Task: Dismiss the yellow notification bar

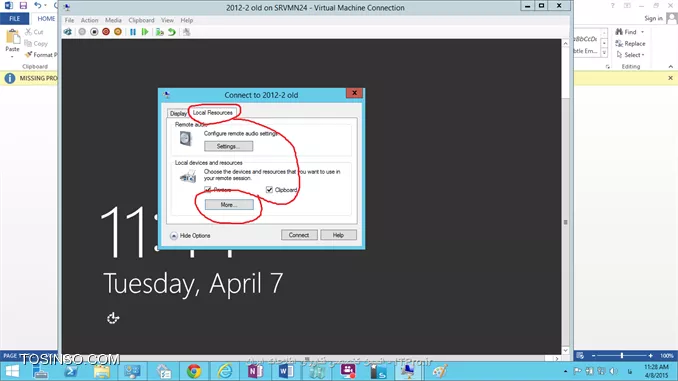Action: 671,78
